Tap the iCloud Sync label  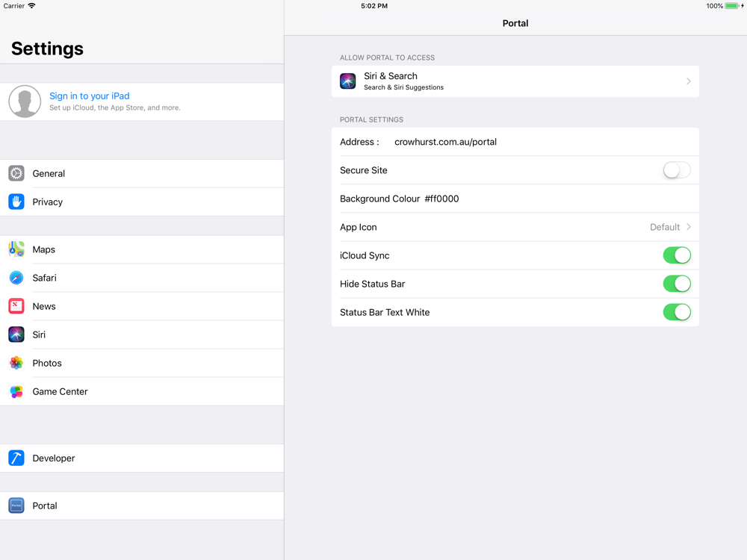click(365, 255)
